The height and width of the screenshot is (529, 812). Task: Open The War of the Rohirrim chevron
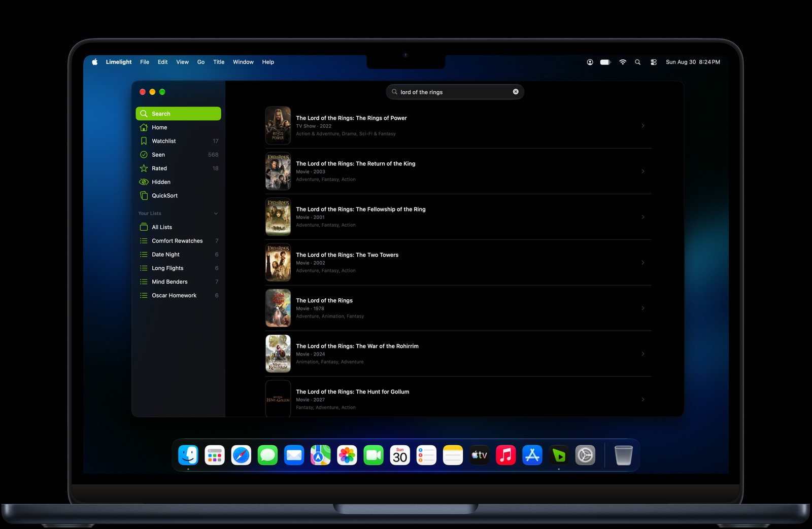pos(643,354)
